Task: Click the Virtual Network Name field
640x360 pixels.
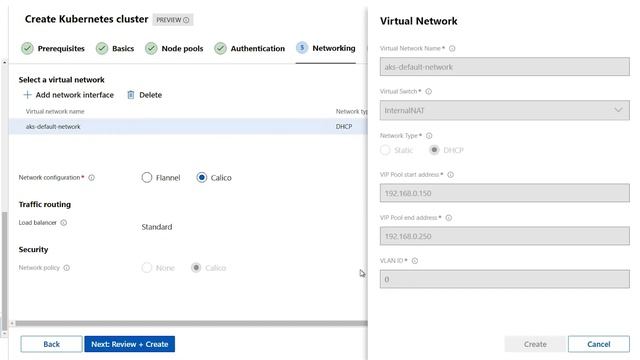Action: [x=504, y=67]
